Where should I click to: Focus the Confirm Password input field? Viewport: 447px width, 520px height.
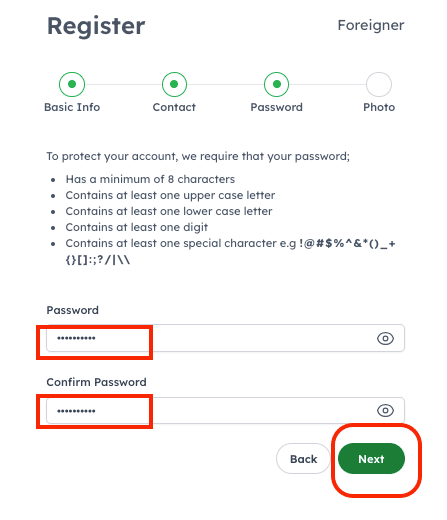(225, 410)
